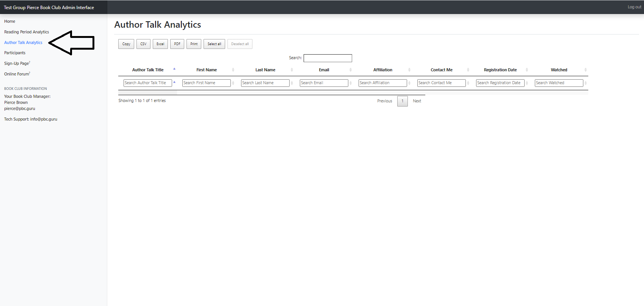Screen dimensions: 644x306
Task: Sort table by Affiliation column header
Action: point(383,70)
